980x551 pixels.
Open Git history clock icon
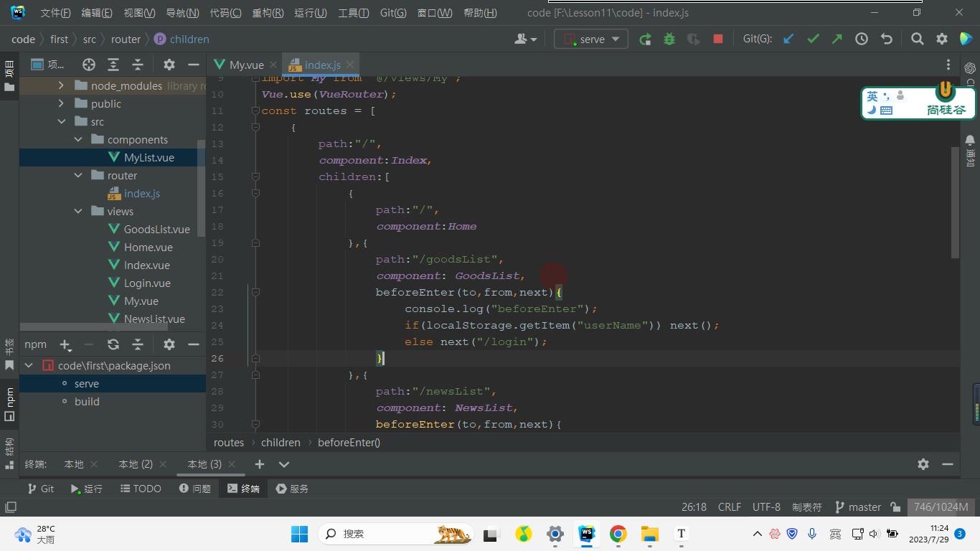click(x=862, y=39)
